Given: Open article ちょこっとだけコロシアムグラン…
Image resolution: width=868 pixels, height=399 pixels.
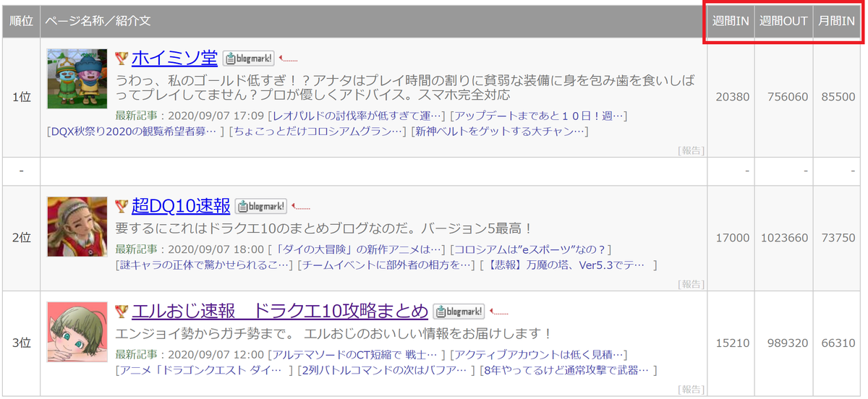Looking at the screenshot, I should point(318,132).
